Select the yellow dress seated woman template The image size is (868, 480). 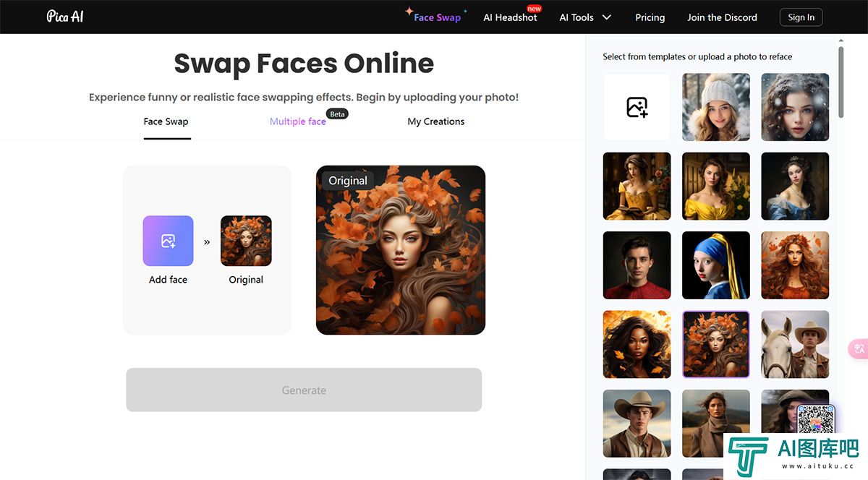[637, 186]
